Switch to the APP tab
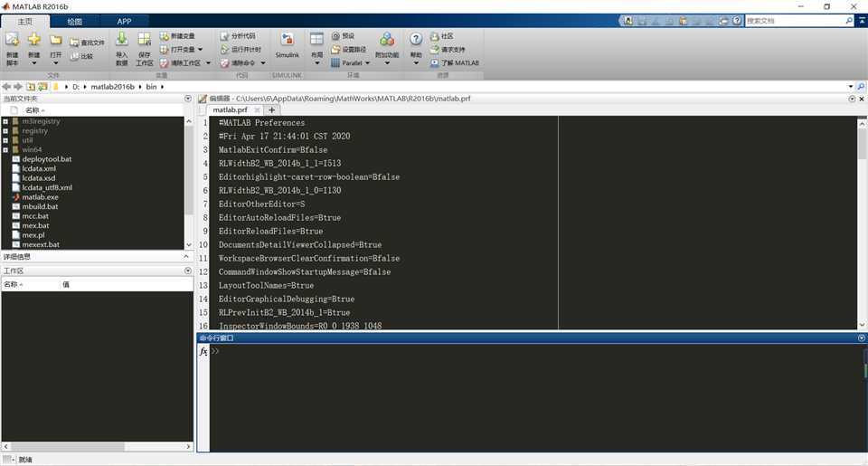Screen dimensions: 868x466 (x=125, y=21)
